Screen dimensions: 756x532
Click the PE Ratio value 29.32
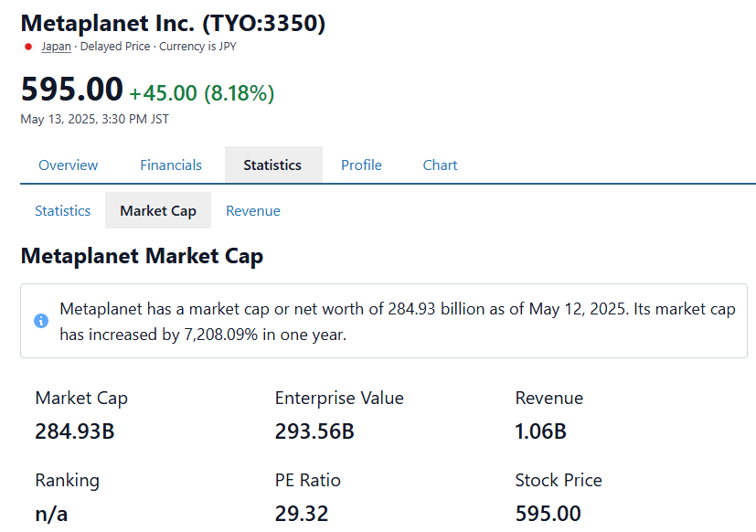[x=302, y=513]
